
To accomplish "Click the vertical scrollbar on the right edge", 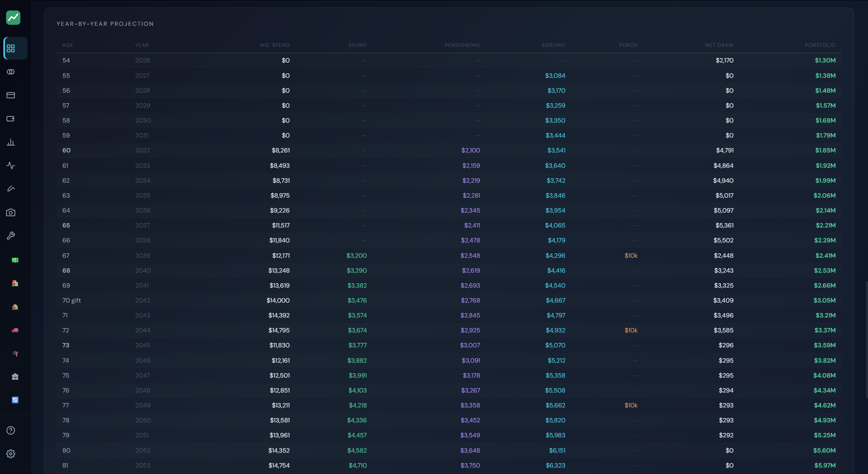I will tap(867, 340).
